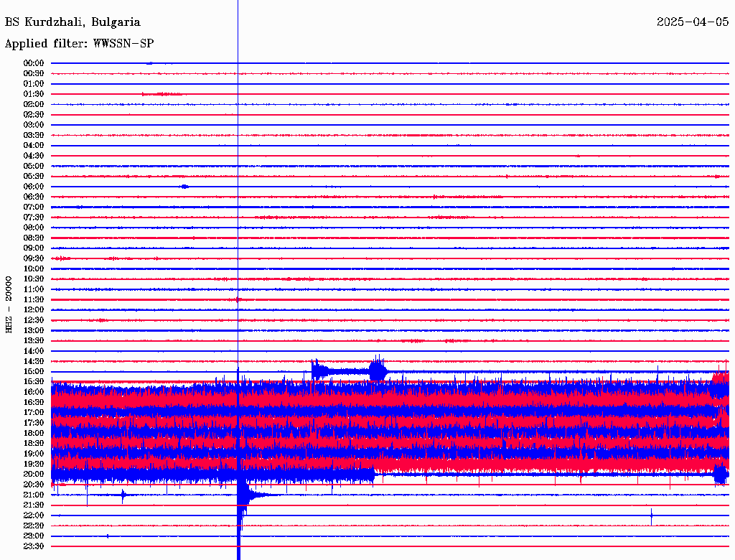Select the 16:00 time label
This screenshot has width=735, height=560.
tap(34, 392)
